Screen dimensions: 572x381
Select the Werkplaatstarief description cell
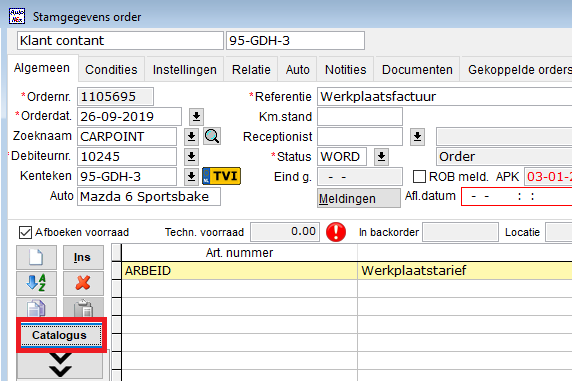coord(465,271)
